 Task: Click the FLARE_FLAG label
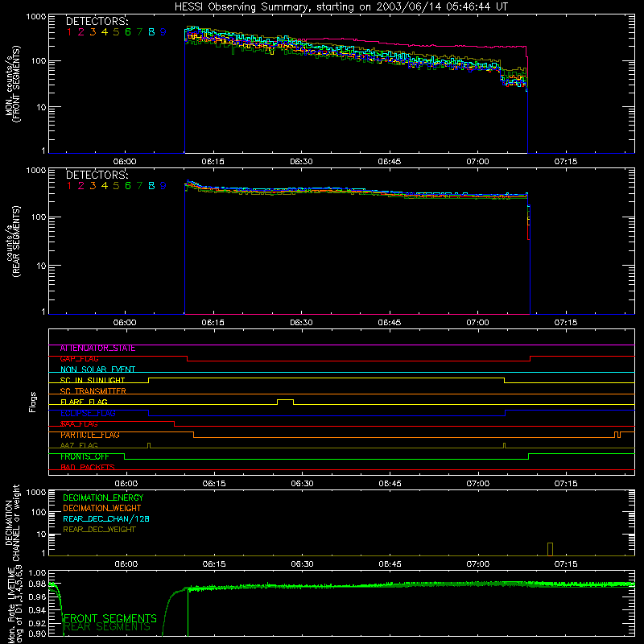(x=84, y=402)
